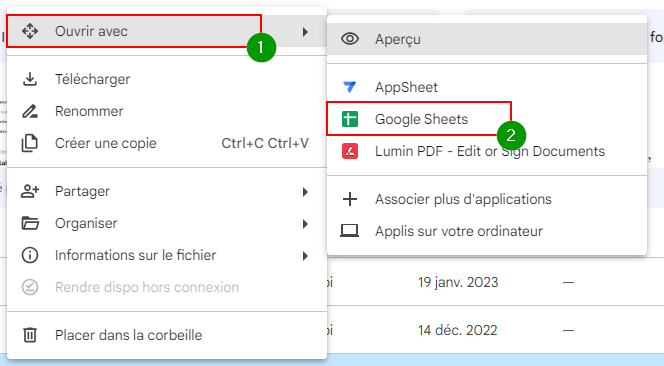
Task: Expand the Partager submenu arrow
Action: click(x=305, y=191)
